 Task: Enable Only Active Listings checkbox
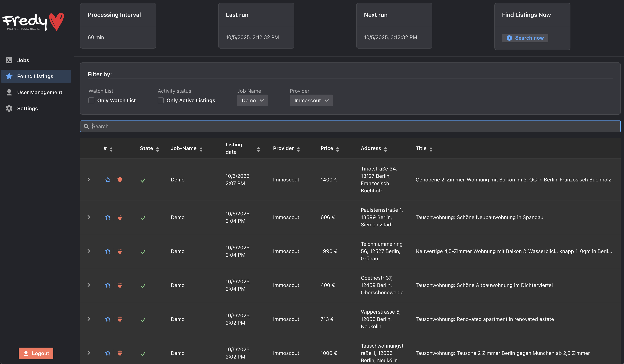161,100
